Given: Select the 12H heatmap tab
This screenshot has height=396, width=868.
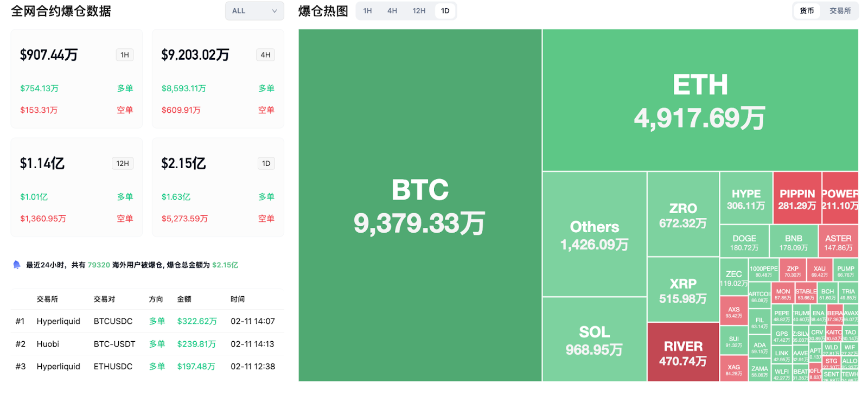Looking at the screenshot, I should point(419,11).
